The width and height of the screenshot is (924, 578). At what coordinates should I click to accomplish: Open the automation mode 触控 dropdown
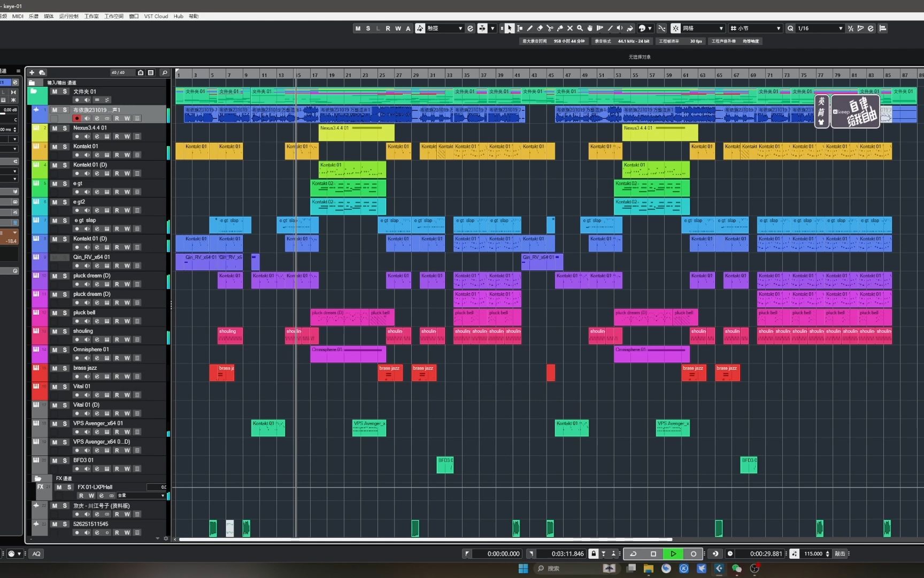(x=445, y=28)
